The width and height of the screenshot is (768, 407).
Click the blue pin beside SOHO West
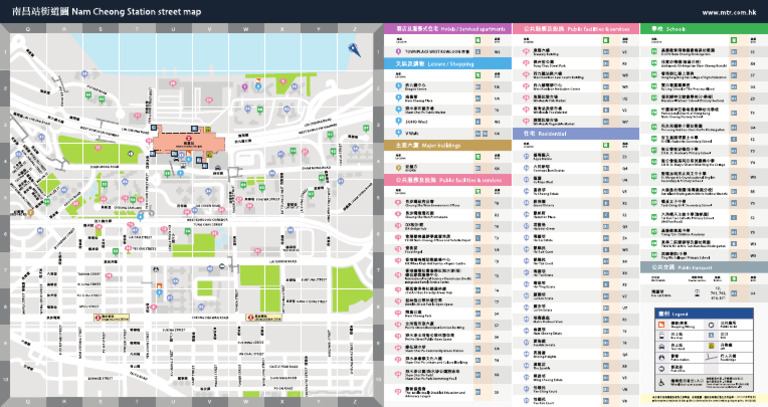(398, 121)
